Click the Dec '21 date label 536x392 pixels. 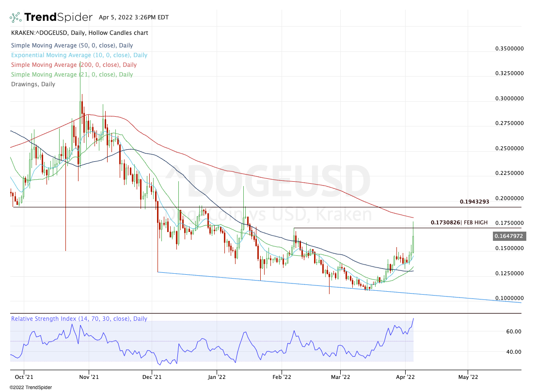click(x=152, y=377)
